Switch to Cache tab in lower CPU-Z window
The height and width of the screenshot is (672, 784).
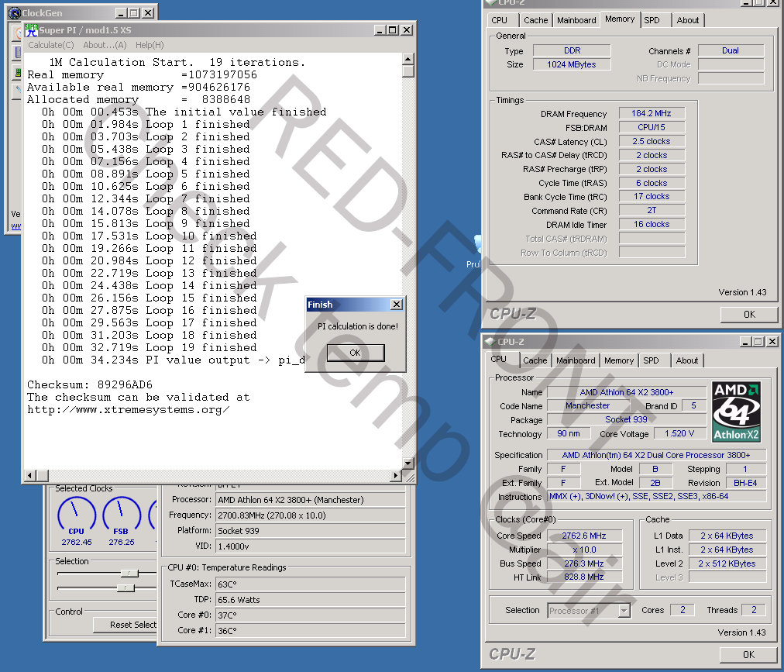pos(535,360)
